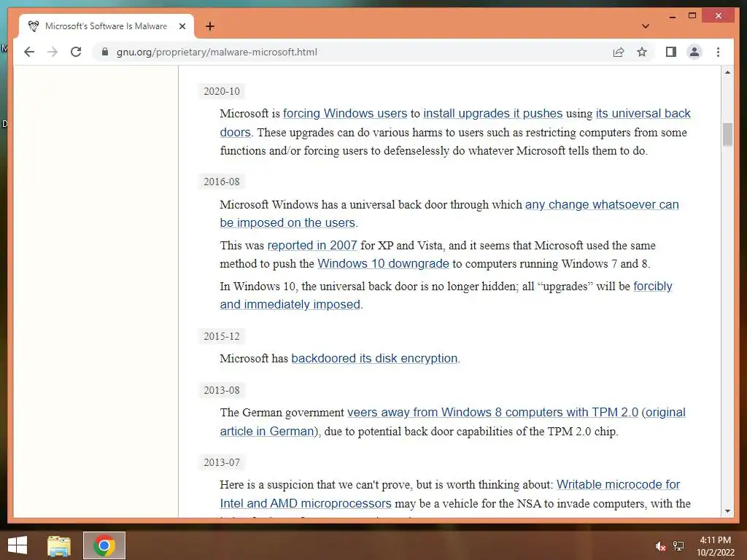Maximize the Chrome window
This screenshot has height=560, width=747.
(692, 16)
